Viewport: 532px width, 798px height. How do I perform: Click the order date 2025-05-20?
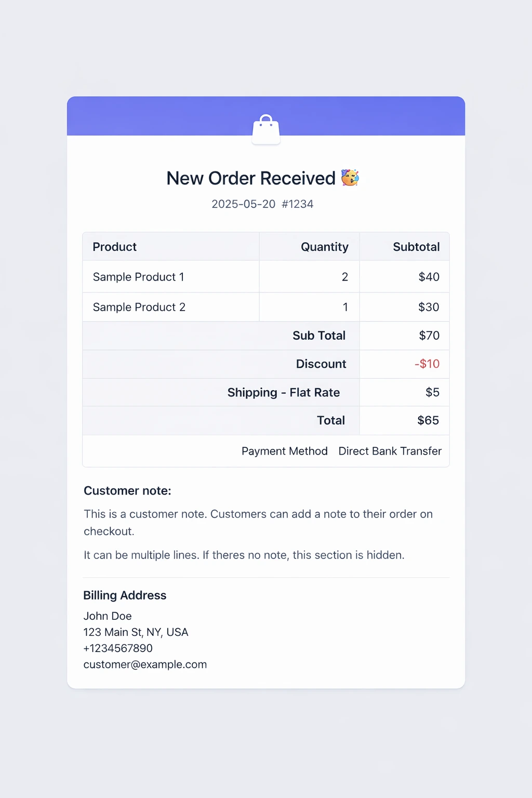coord(243,204)
